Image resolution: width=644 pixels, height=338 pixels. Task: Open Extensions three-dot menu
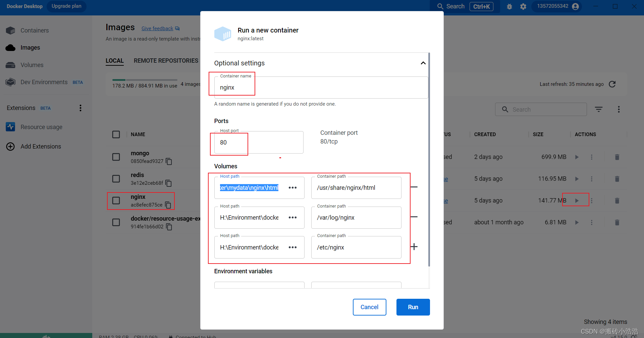pos(80,108)
